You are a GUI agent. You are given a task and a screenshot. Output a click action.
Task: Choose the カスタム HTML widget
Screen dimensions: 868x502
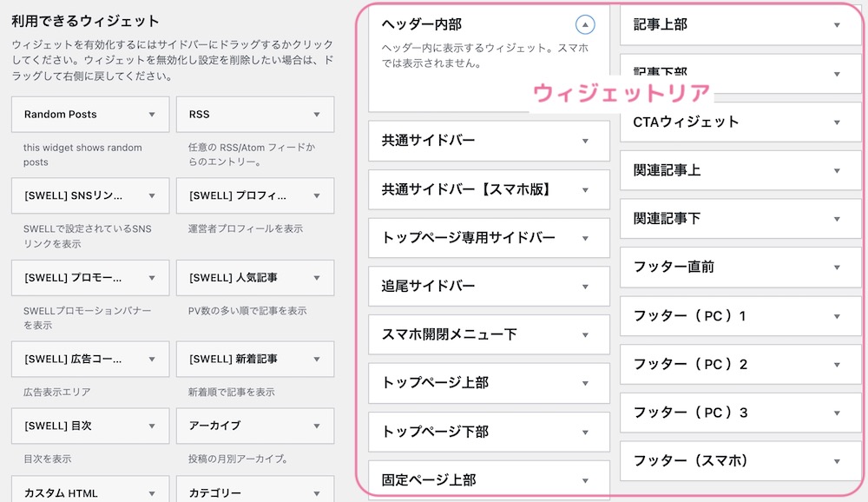90,490
